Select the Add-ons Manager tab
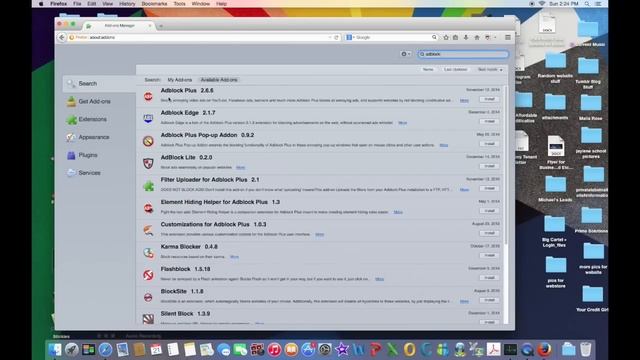The image size is (640, 360). pos(118,26)
